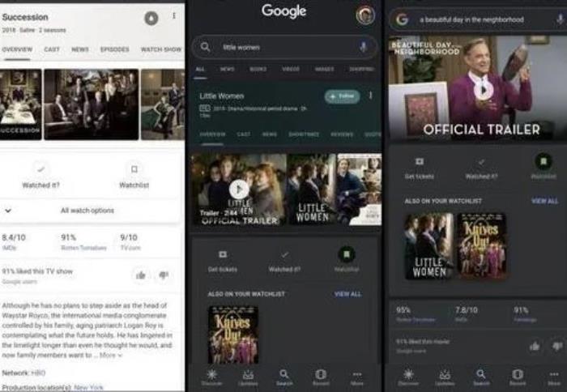Click thumbs down under Succession ratings
Viewport: 567px width, 392px height.
pyautogui.click(x=164, y=275)
